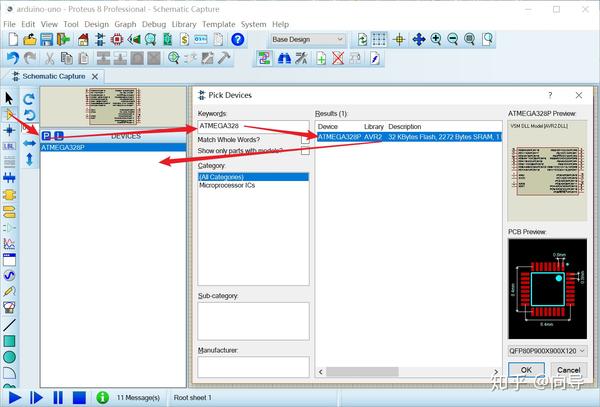The width and height of the screenshot is (600, 407).
Task: Go to Home page icon
Action: click(83, 39)
